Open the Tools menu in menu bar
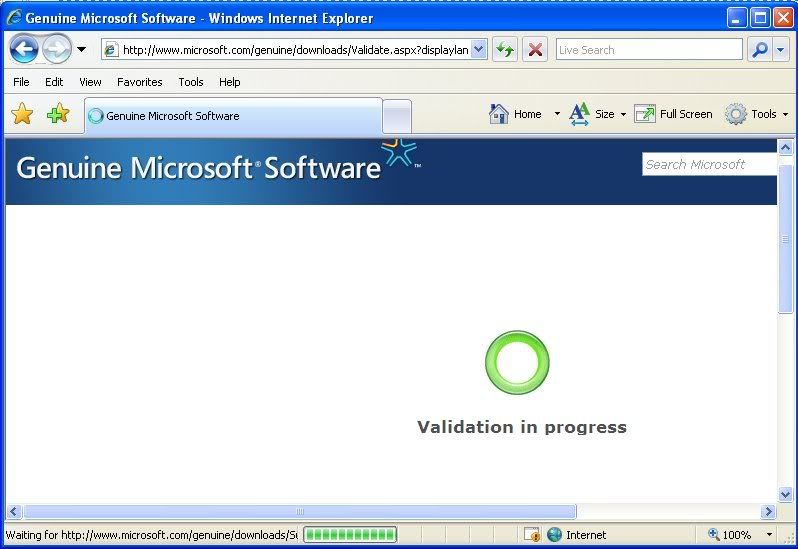 (191, 82)
